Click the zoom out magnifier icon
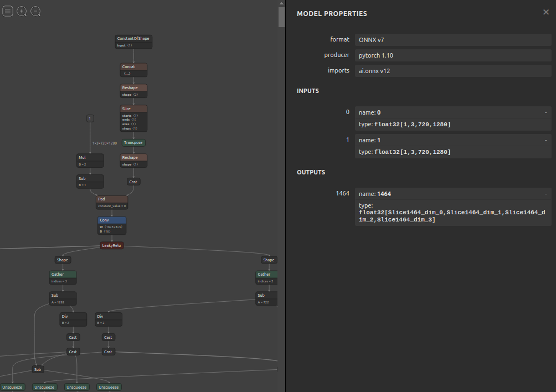The width and height of the screenshot is (556, 392). 35,11
